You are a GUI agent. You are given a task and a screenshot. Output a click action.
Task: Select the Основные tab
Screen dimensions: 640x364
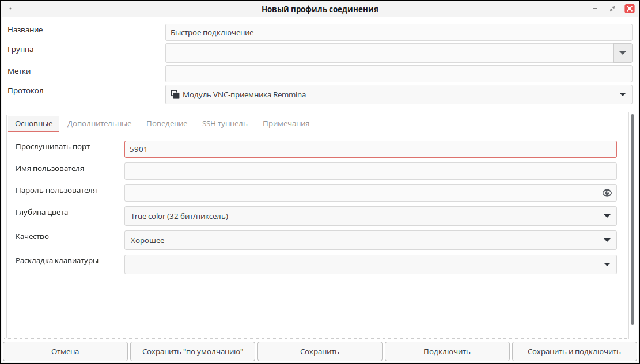pos(34,123)
